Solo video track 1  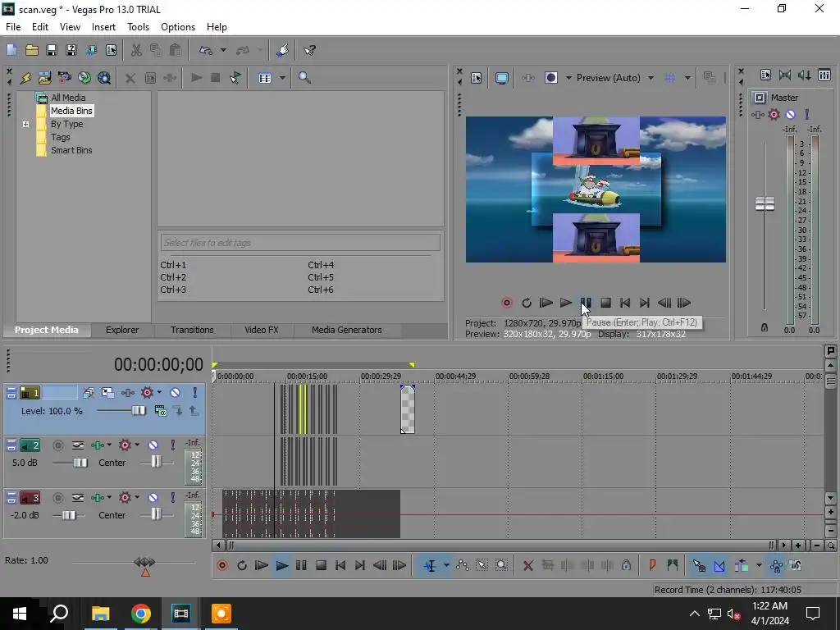[195, 393]
